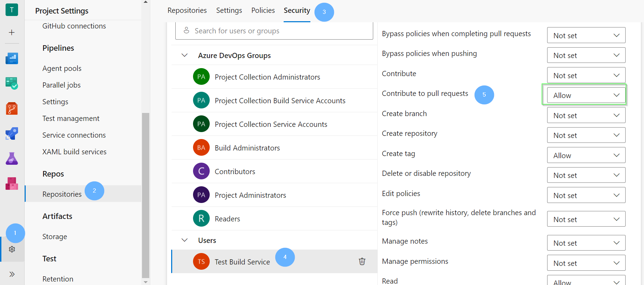Open Bypass policies when pushing dropdown
This screenshot has height=285, width=644.
(x=586, y=55)
